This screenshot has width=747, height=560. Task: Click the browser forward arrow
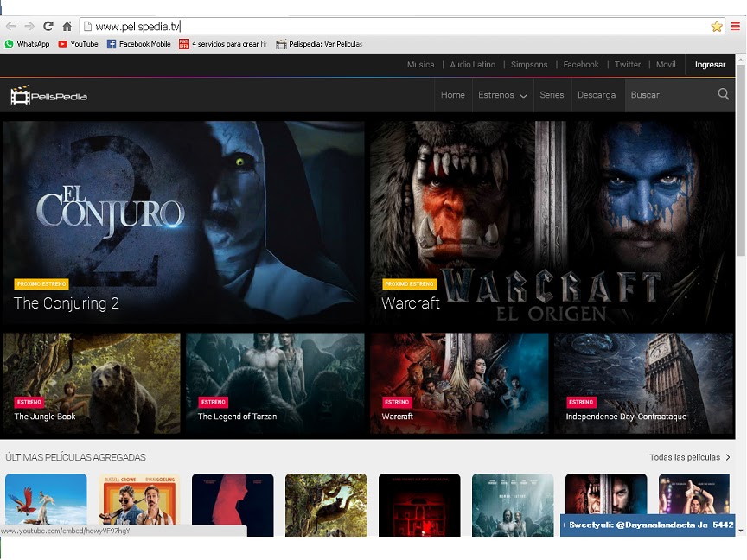[x=29, y=26]
